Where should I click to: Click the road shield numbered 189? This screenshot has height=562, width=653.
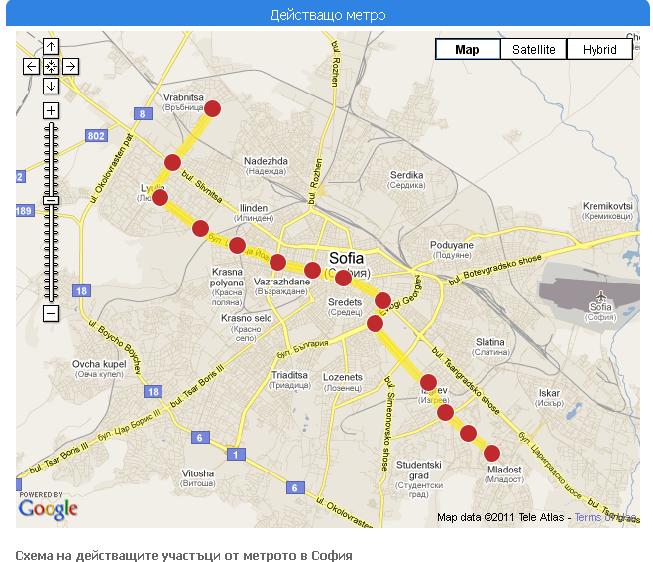pyautogui.click(x=24, y=211)
